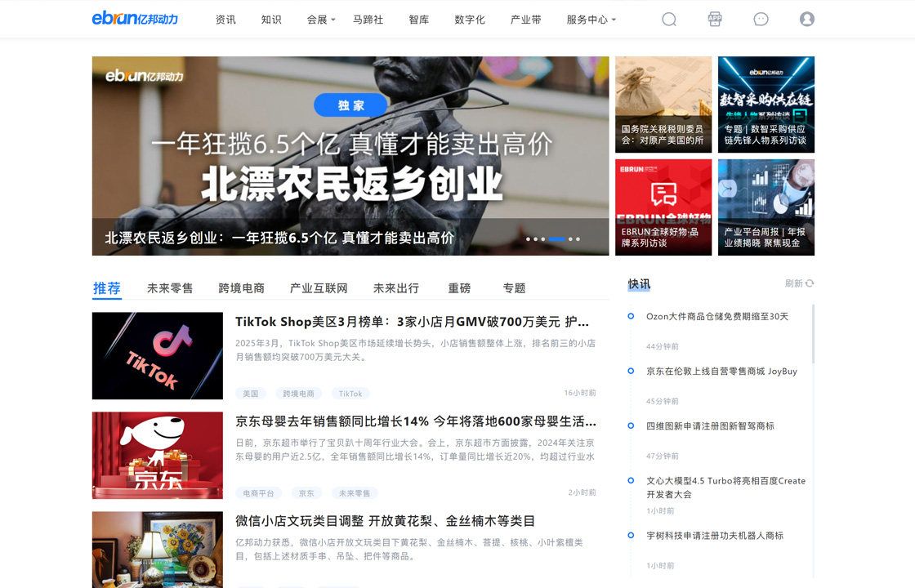Image resolution: width=915 pixels, height=588 pixels.
Task: Open the 产业带 nav item
Action: 526,20
